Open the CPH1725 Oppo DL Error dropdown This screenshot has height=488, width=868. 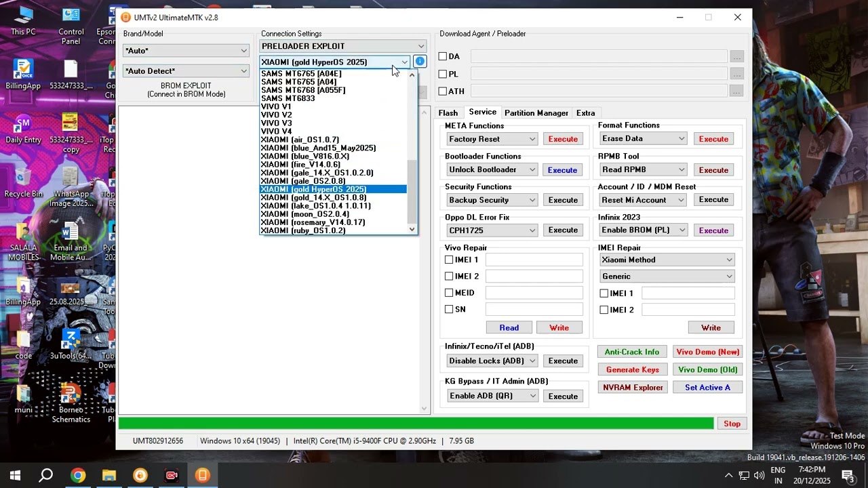click(492, 230)
